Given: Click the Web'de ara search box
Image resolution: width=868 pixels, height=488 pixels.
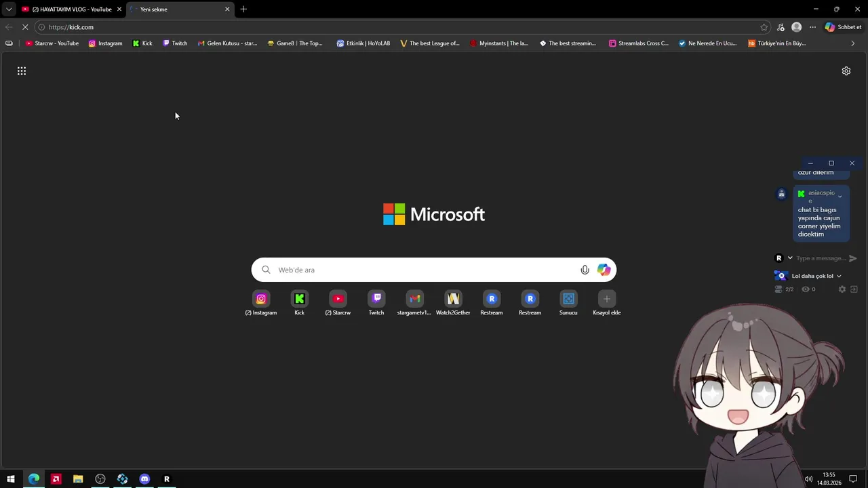Looking at the screenshot, I should [x=434, y=270].
